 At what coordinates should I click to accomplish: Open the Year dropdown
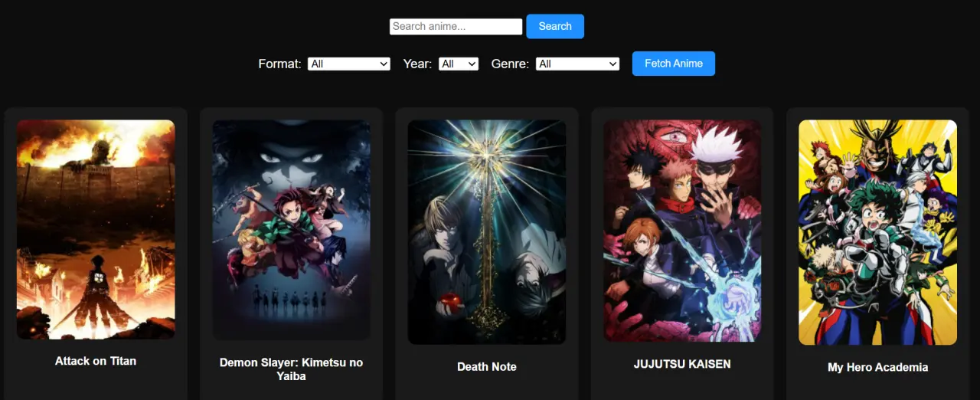pos(459,64)
